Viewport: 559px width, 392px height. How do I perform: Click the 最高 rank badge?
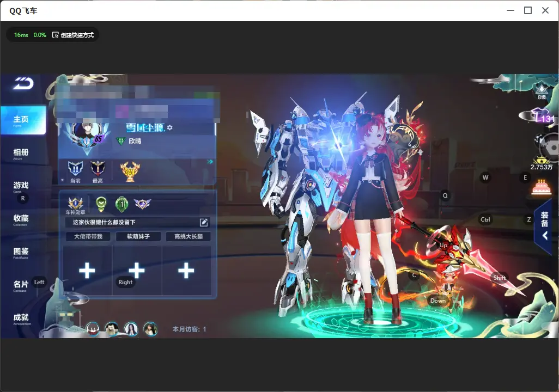click(x=98, y=169)
